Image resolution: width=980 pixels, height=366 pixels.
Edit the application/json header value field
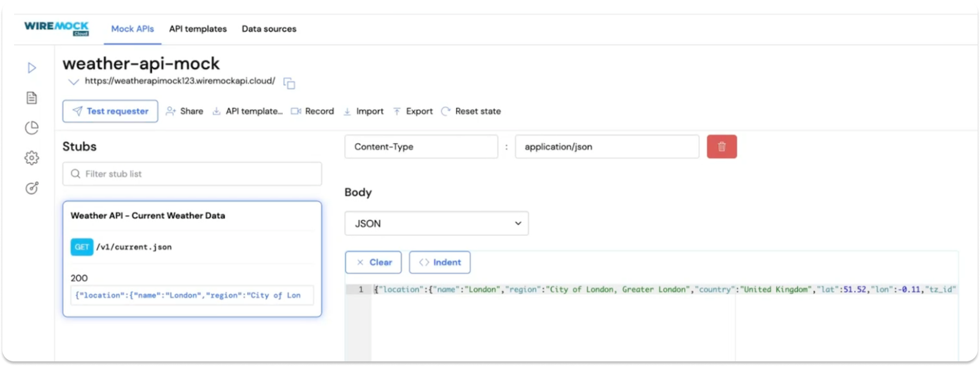(x=607, y=147)
